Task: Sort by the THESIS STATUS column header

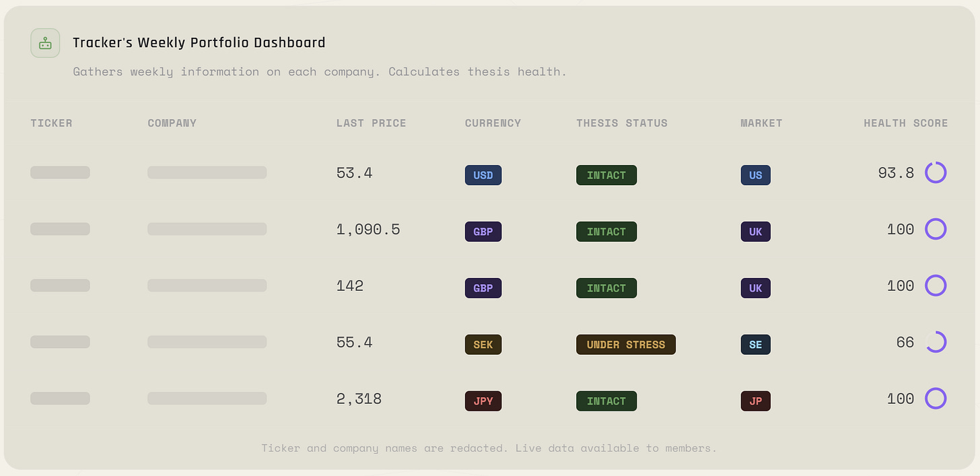Action: (x=622, y=123)
